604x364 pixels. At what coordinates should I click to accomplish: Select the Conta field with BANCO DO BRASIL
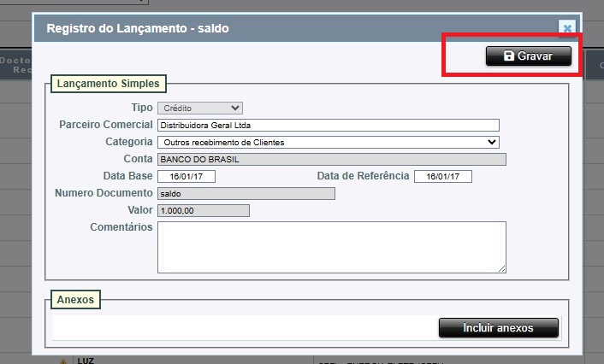332,159
